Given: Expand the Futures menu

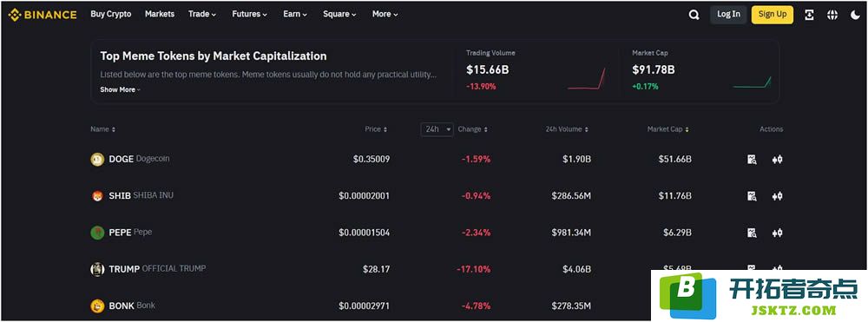Looking at the screenshot, I should [x=250, y=15].
